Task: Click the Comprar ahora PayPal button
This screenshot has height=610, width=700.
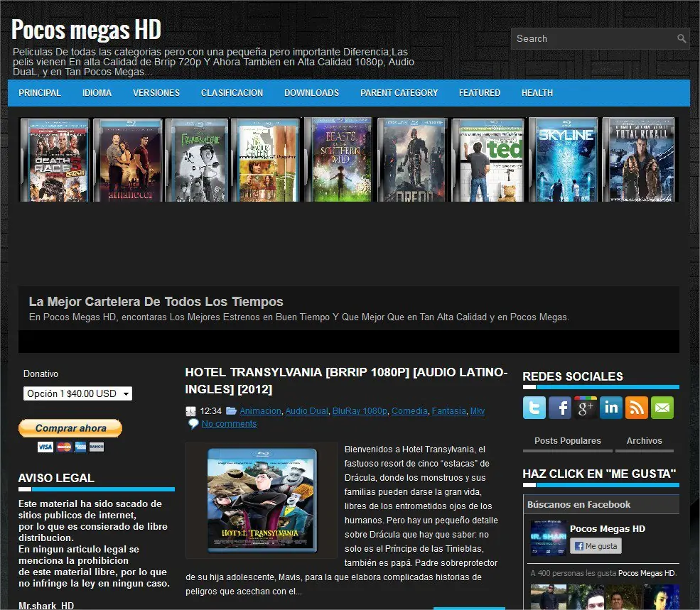Action: pos(70,428)
